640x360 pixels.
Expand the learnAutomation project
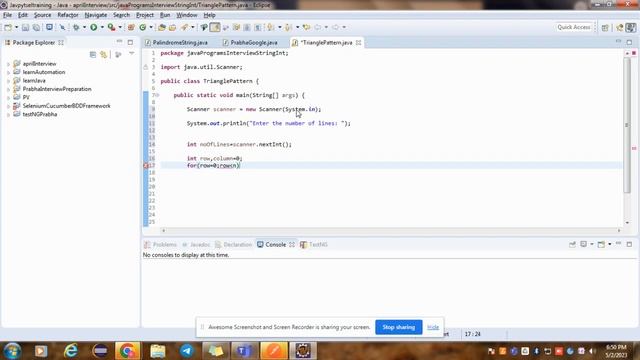[x=8, y=72]
